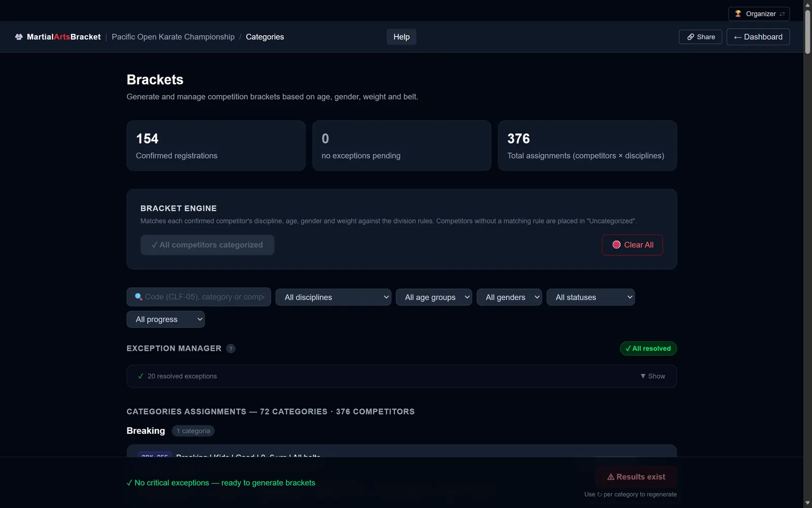Screen dimensions: 812x508
Task: Click No critical exceptions status message
Action: coord(221,483)
